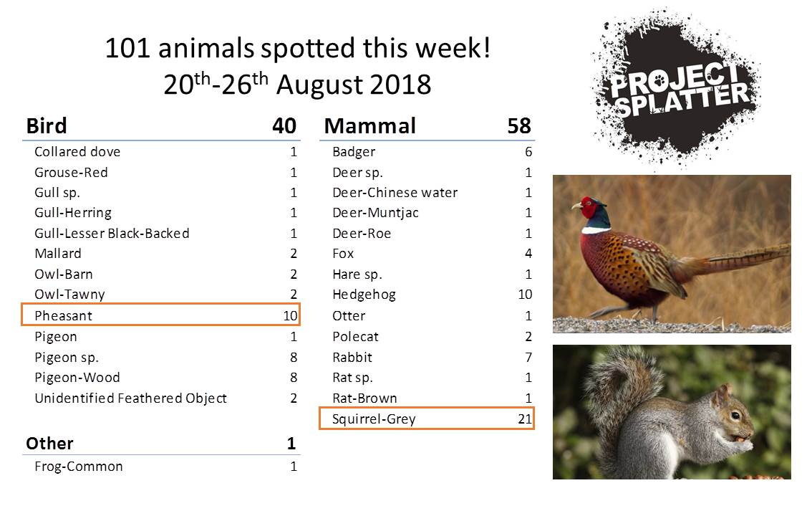
Task: Click the highlighted Pheasant row
Action: coord(160,315)
